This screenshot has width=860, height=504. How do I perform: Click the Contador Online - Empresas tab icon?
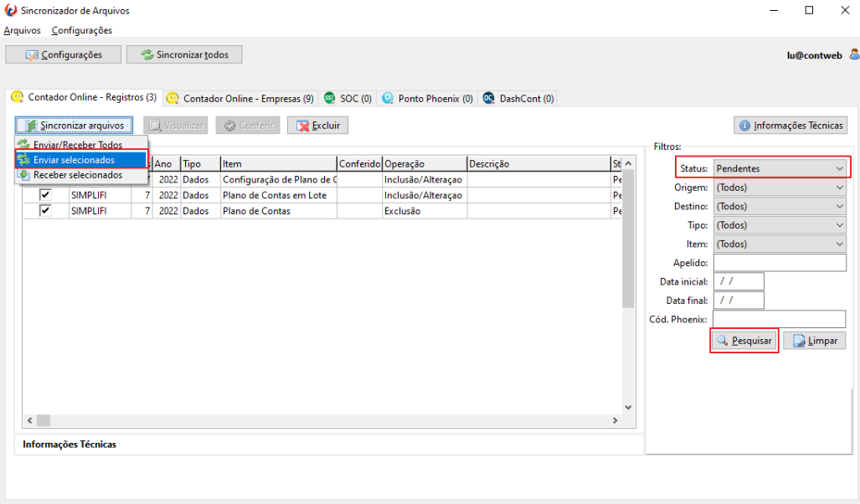[x=173, y=98]
